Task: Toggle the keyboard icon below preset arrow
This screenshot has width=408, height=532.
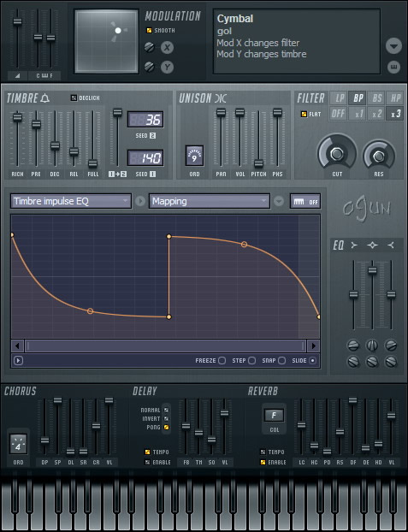Action: (x=393, y=67)
